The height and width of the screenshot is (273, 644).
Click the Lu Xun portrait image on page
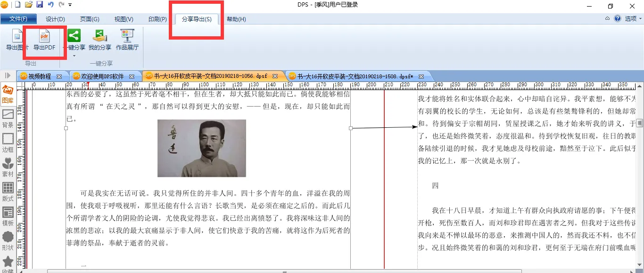[201, 148]
